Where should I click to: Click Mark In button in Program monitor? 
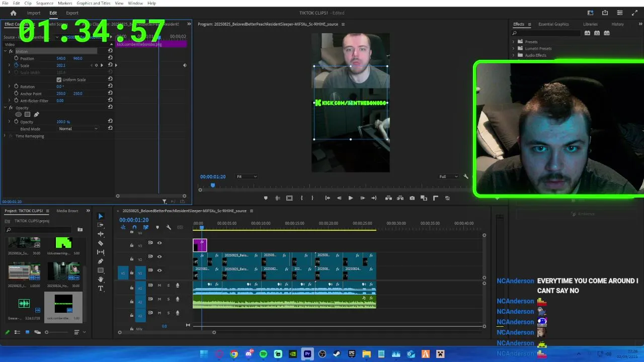point(302,198)
